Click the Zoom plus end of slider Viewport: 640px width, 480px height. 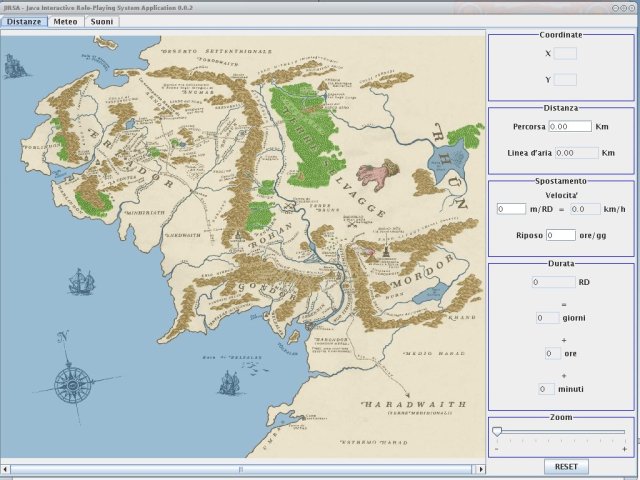[x=624, y=449]
